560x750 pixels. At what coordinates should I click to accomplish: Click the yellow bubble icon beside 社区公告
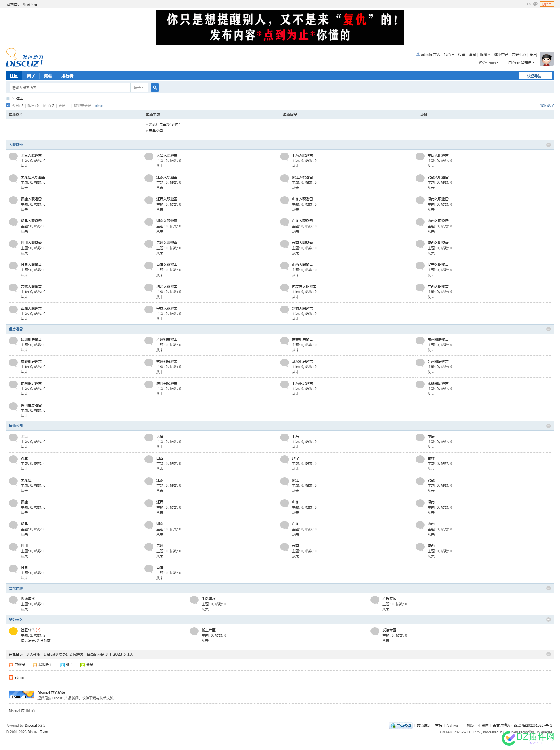pos(13,631)
